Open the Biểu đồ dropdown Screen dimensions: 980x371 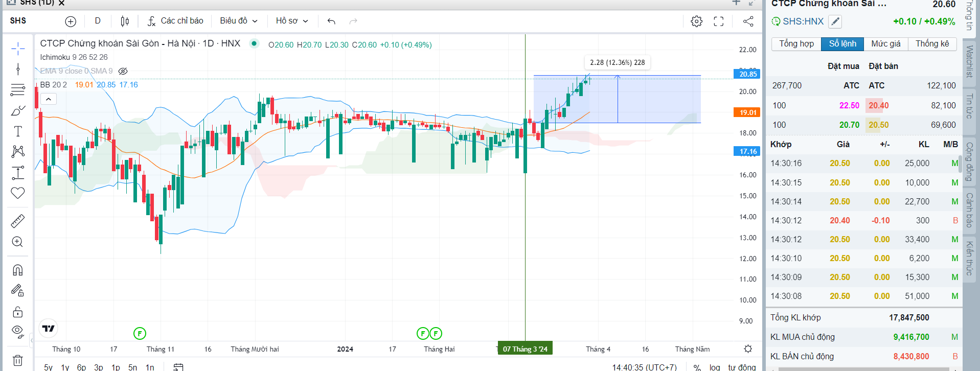point(239,21)
